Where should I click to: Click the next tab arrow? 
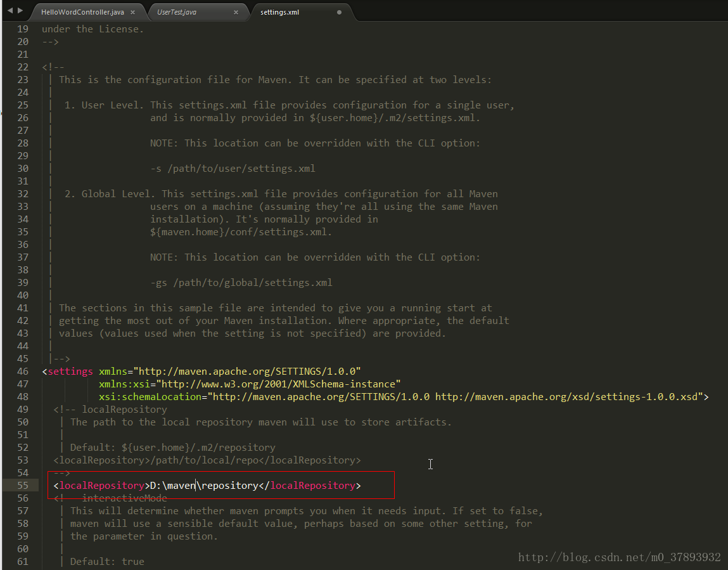click(x=20, y=10)
